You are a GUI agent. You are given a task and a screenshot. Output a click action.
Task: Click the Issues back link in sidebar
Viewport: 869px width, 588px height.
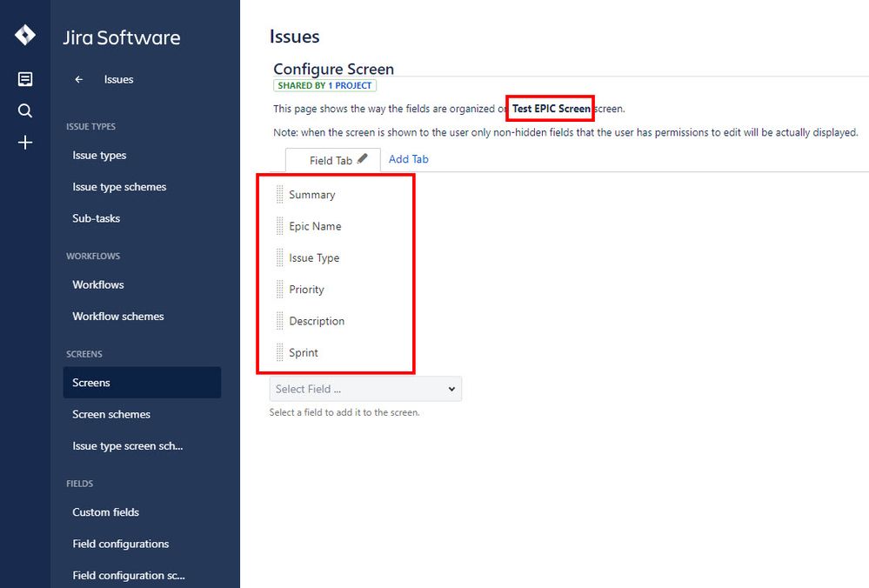118,79
